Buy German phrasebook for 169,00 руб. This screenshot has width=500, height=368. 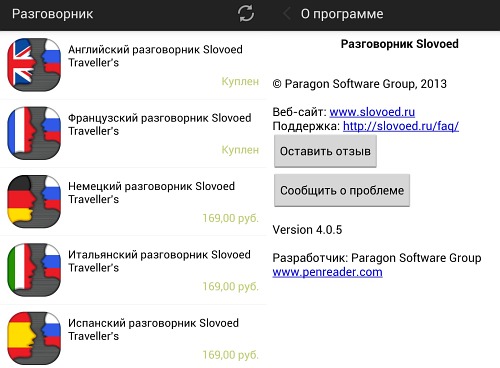tap(230, 218)
